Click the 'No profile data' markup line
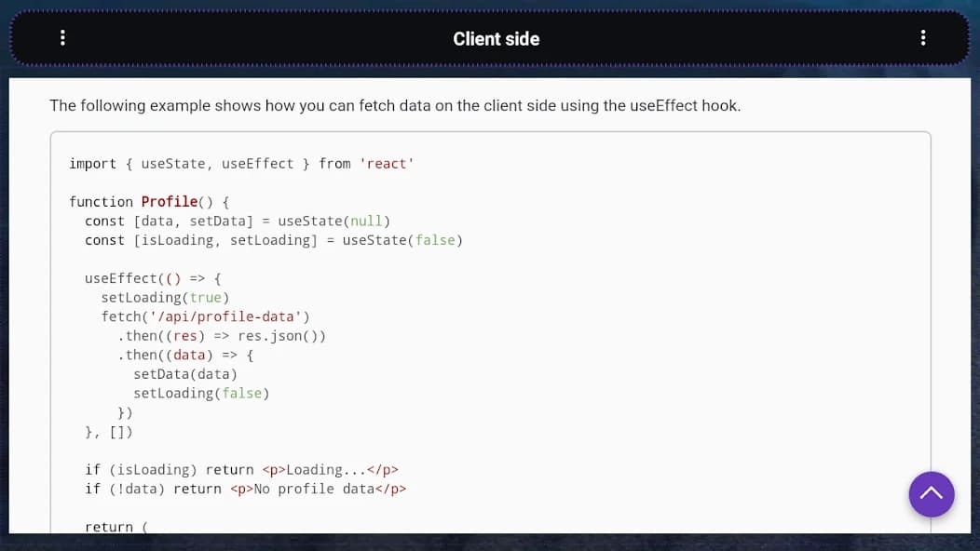Viewport: 980px width, 551px height. (319, 489)
